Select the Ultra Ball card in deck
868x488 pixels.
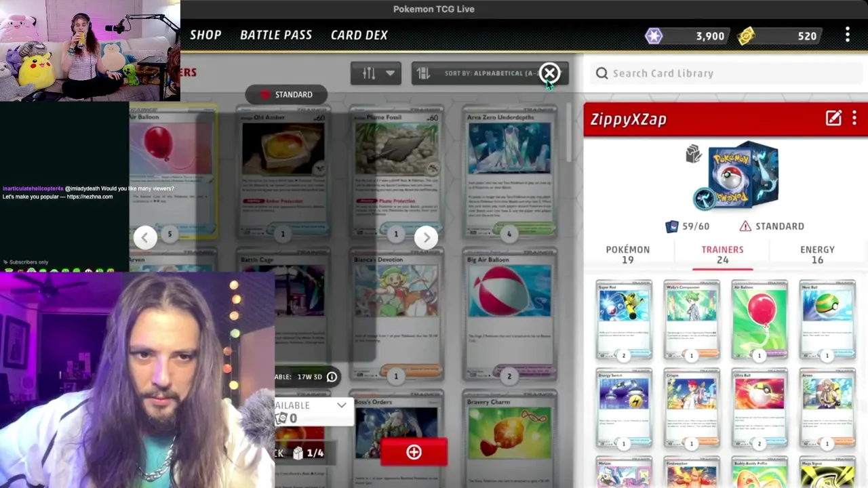point(759,408)
